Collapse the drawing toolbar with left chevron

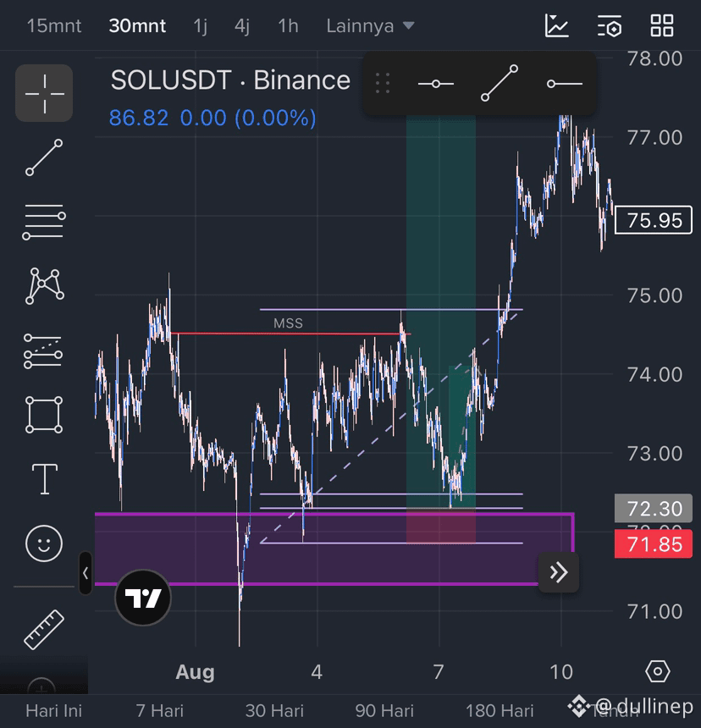point(86,573)
